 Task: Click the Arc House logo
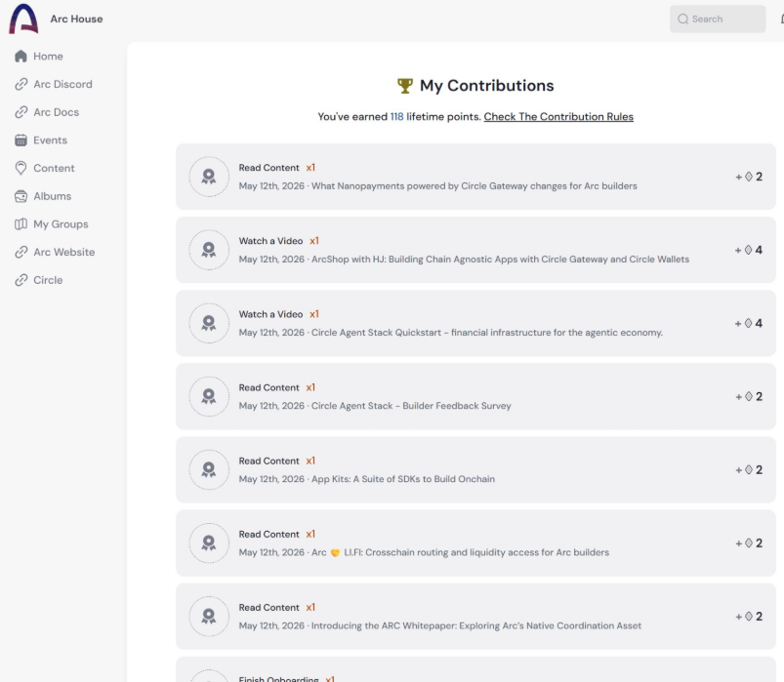pyautogui.click(x=23, y=19)
